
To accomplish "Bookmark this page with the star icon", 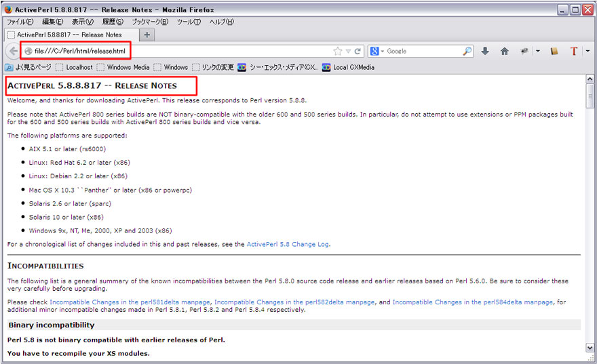I will click(x=338, y=51).
